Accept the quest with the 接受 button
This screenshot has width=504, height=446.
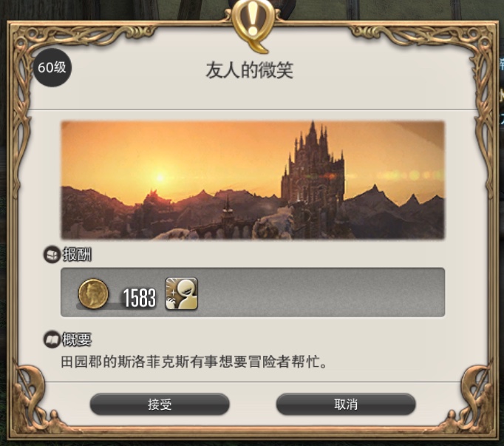tap(160, 404)
